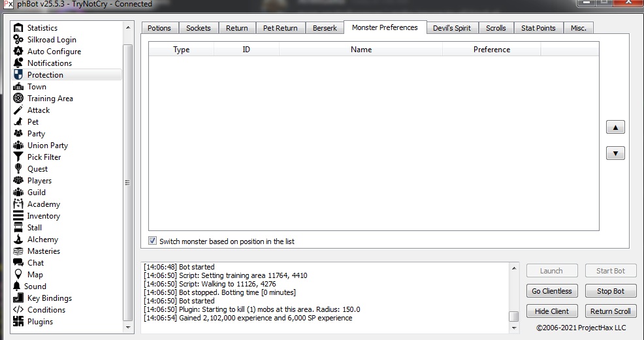The height and width of the screenshot is (340, 644).
Task: Open Town section via its building icon
Action: [18, 87]
